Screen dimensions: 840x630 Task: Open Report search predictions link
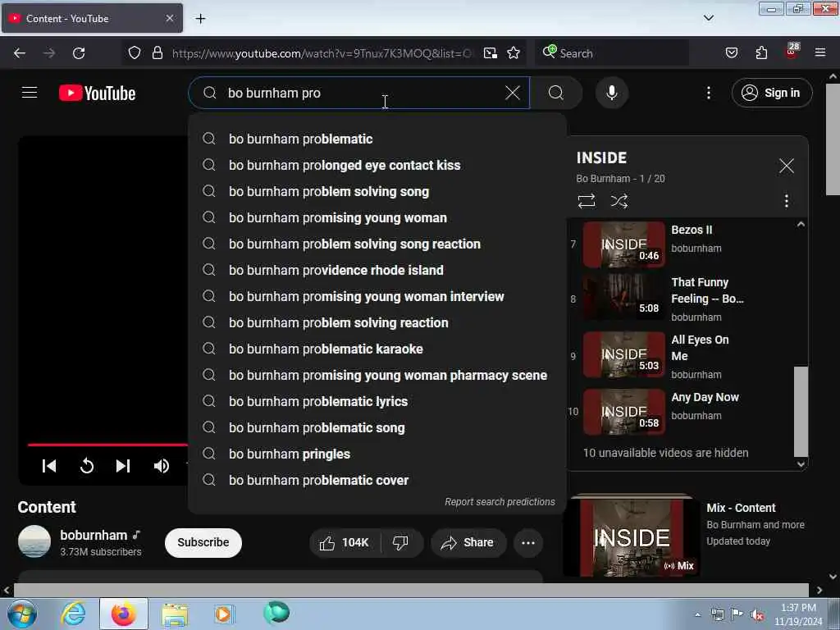click(500, 502)
